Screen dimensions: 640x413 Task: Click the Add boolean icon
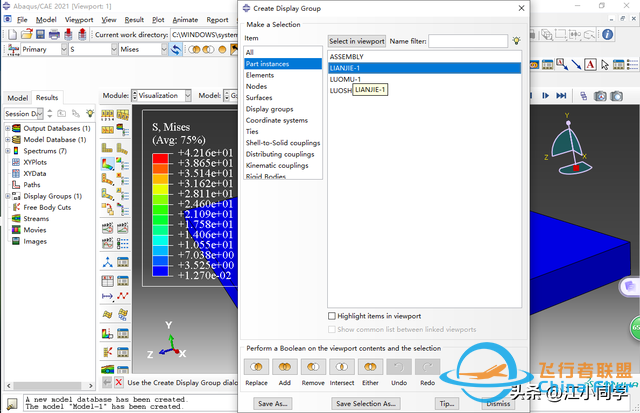click(285, 368)
